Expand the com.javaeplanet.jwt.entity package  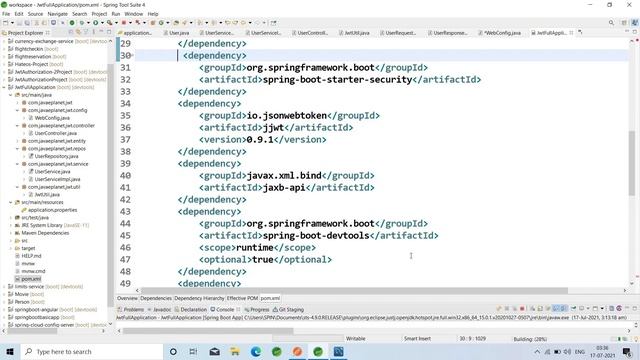[x=18, y=141]
